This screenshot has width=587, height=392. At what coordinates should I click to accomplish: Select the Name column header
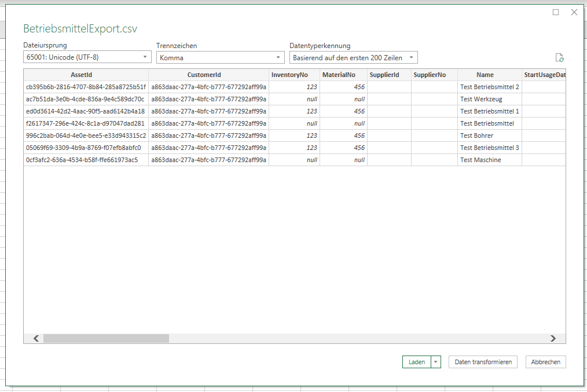[x=489, y=75]
